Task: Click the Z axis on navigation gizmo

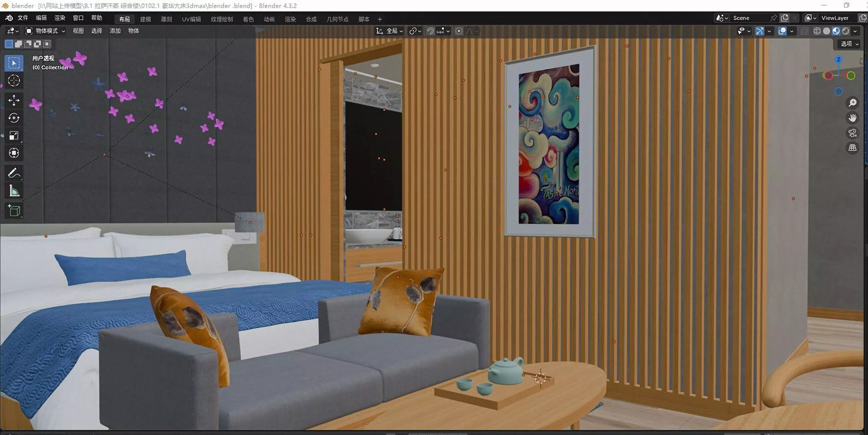Action: [839, 59]
